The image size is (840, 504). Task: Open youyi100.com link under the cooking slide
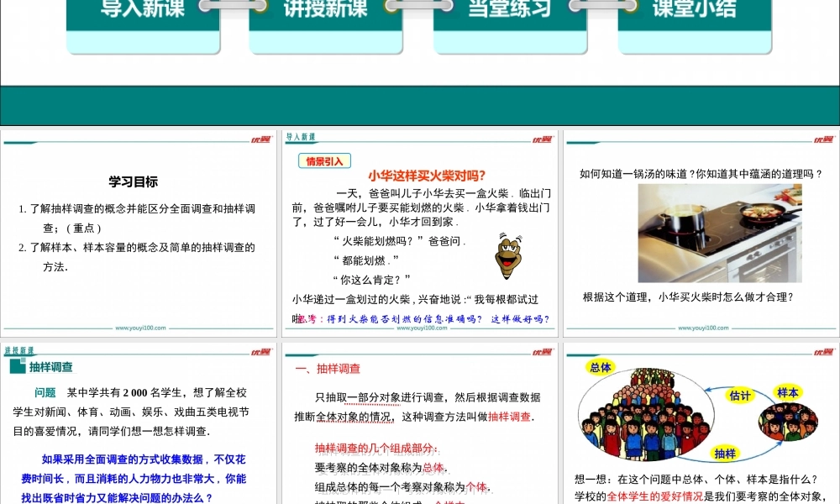[x=701, y=328]
